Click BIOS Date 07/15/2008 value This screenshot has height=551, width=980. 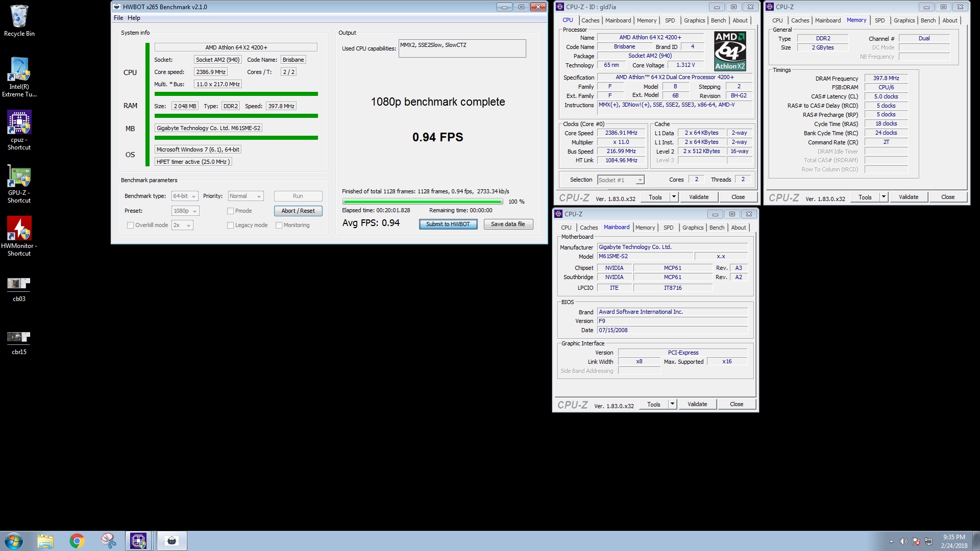(672, 330)
